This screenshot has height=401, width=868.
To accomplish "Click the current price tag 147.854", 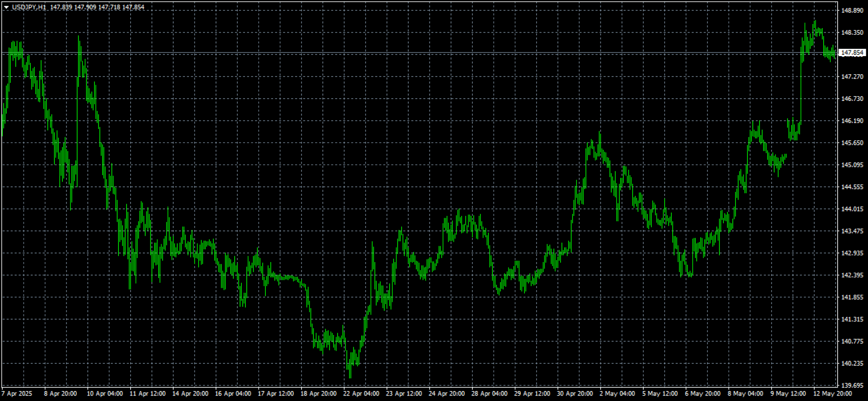I will point(852,53).
